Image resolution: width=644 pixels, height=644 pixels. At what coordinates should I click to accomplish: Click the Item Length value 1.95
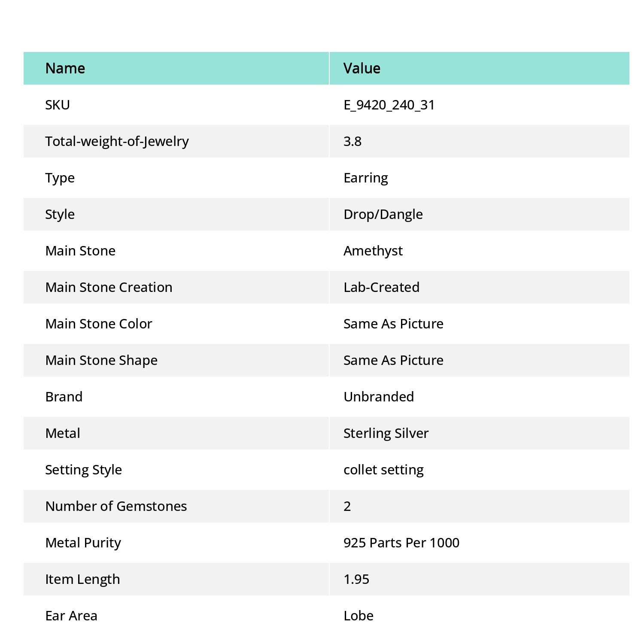356,579
